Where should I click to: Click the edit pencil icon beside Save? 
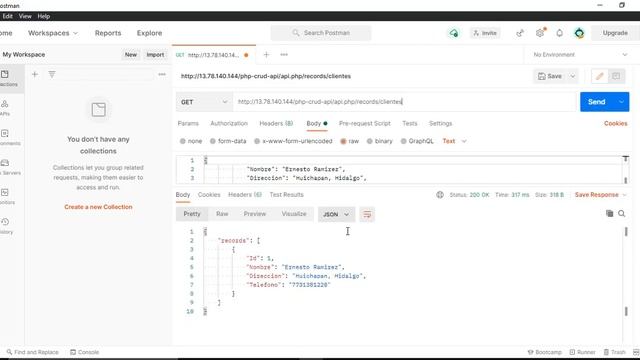click(x=600, y=76)
